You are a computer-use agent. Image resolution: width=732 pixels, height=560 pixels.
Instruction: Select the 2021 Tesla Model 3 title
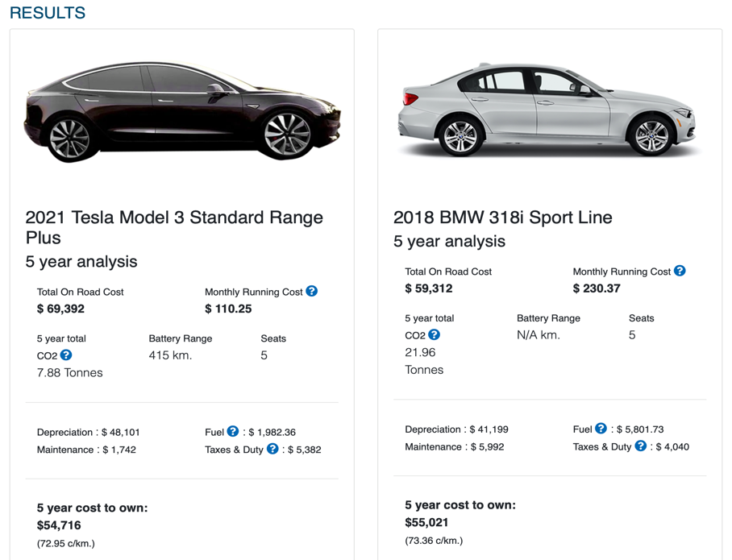coord(174,227)
